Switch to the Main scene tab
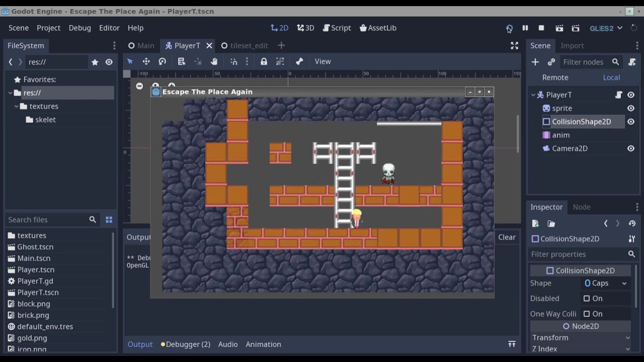Image resolution: width=644 pixels, height=362 pixels. coord(141,46)
